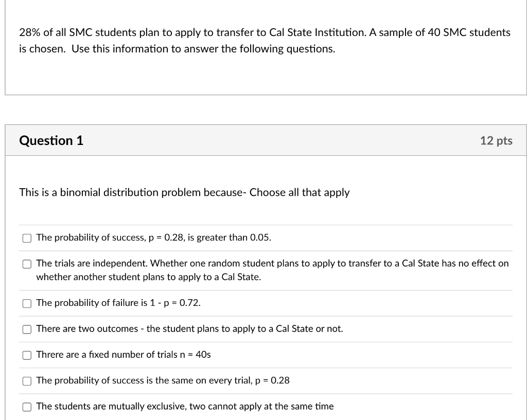This screenshot has height=420, width=527.
Task: Check the same probability on every trial option
Action: (x=27, y=380)
